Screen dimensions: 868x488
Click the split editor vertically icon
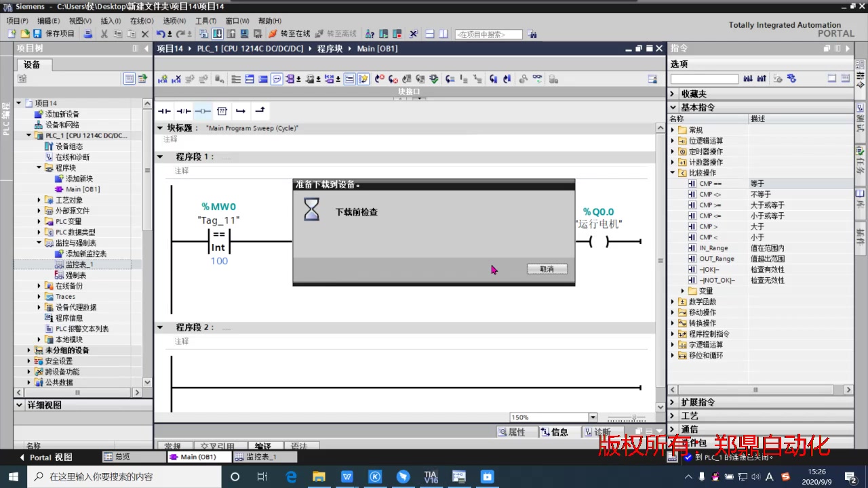coord(443,33)
